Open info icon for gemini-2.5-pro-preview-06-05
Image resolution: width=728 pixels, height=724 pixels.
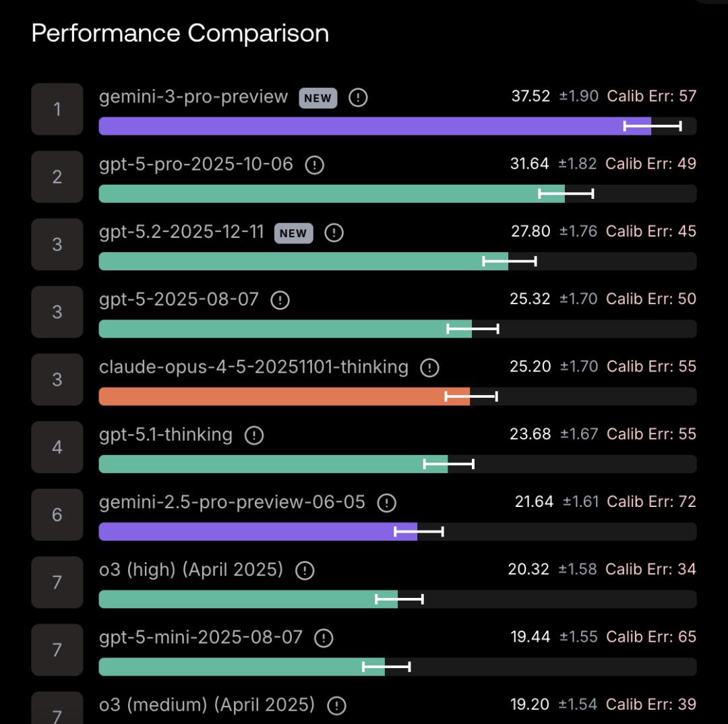click(386, 503)
